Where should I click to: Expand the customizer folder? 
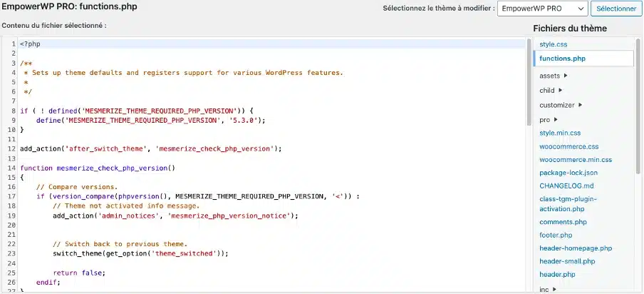pyautogui.click(x=561, y=105)
